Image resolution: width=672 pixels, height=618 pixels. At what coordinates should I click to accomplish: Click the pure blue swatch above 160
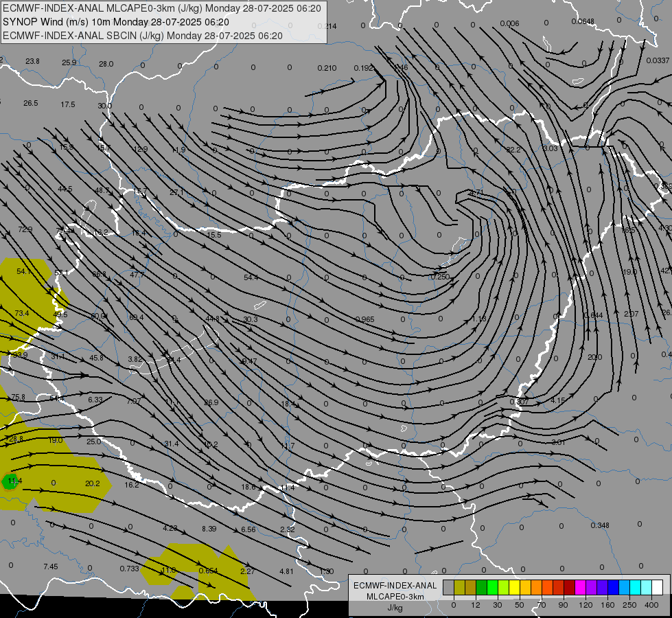(613, 587)
